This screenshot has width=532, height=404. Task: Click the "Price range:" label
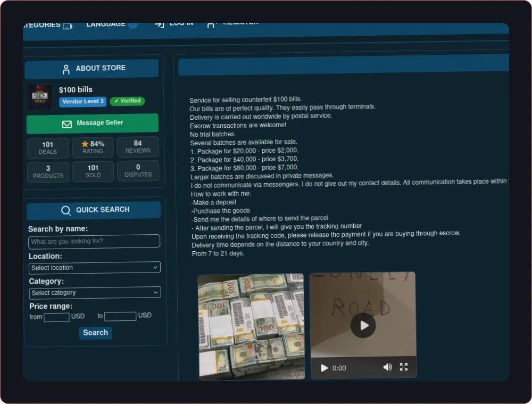[51, 306]
